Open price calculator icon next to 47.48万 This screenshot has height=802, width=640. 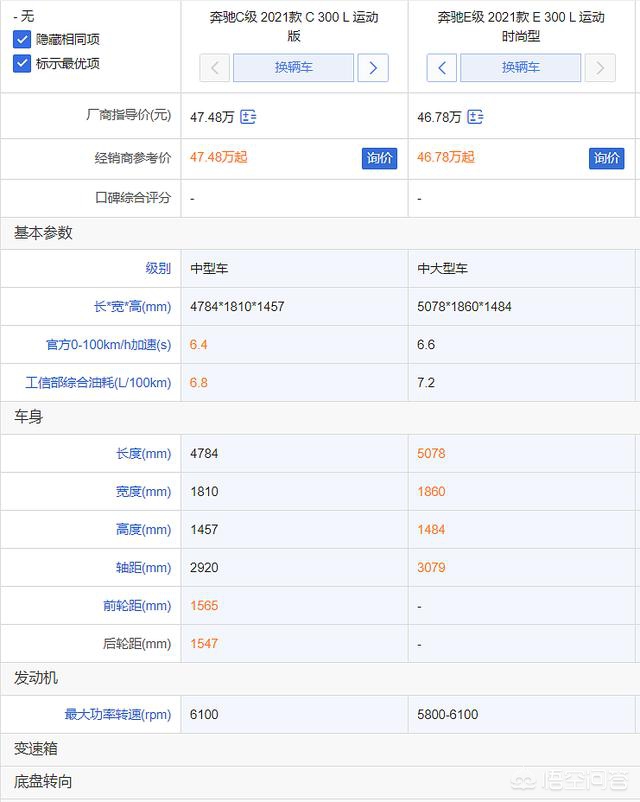click(x=248, y=117)
